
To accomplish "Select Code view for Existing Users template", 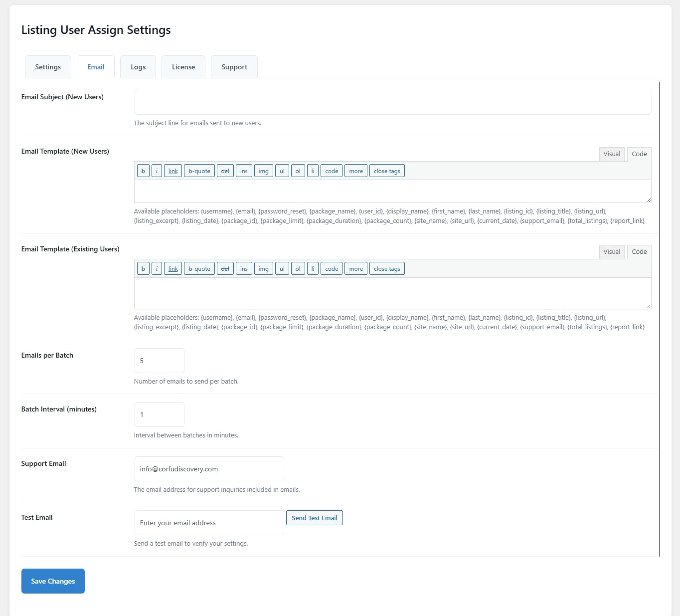I will coord(639,252).
